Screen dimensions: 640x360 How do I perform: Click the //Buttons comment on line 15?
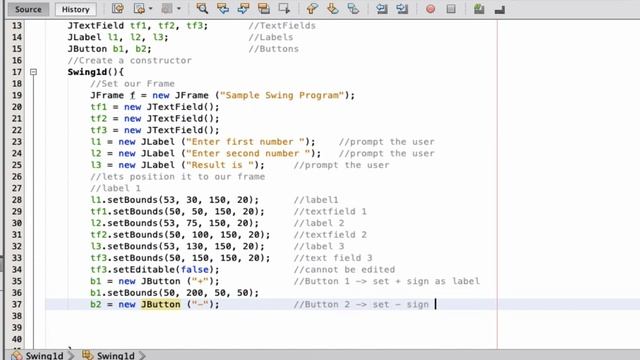click(273, 49)
